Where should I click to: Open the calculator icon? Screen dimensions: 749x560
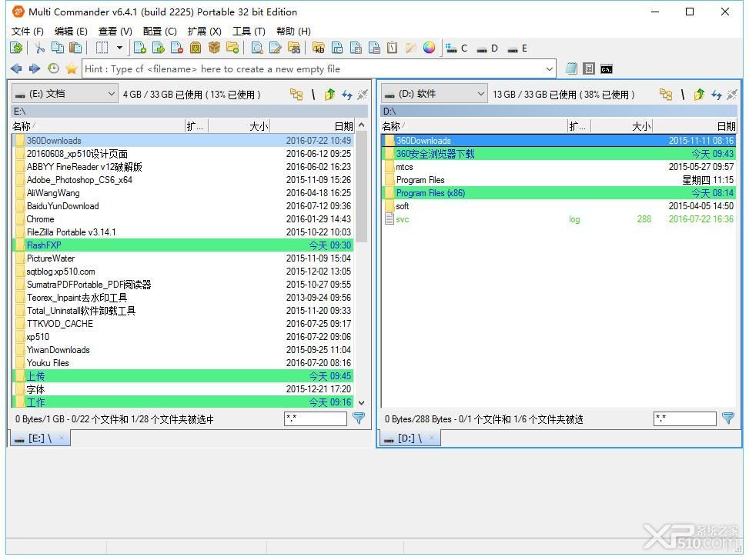589,68
